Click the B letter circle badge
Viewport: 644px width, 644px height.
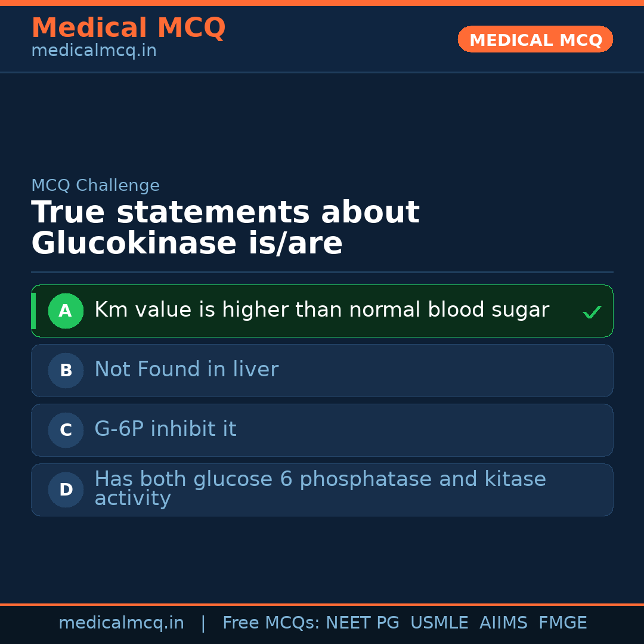[66, 370]
